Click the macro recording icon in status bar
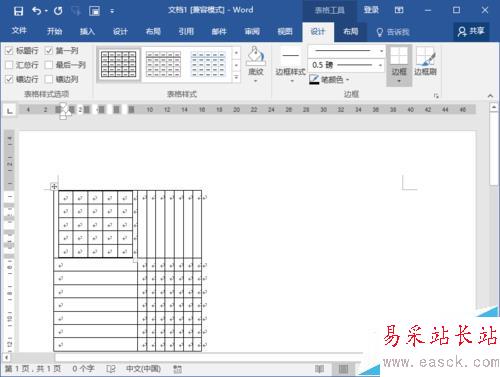 point(178,369)
